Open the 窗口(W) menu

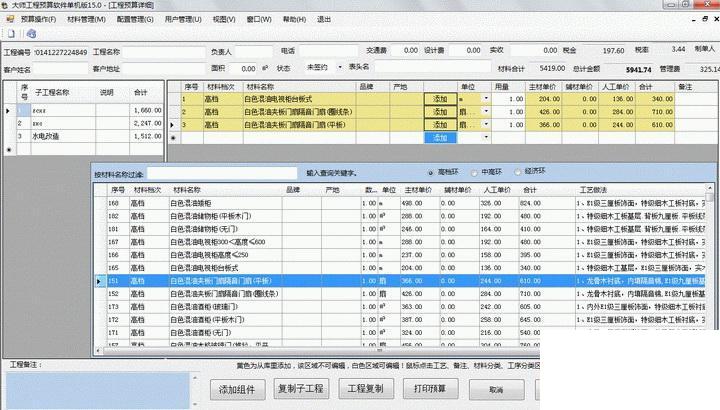(259, 19)
